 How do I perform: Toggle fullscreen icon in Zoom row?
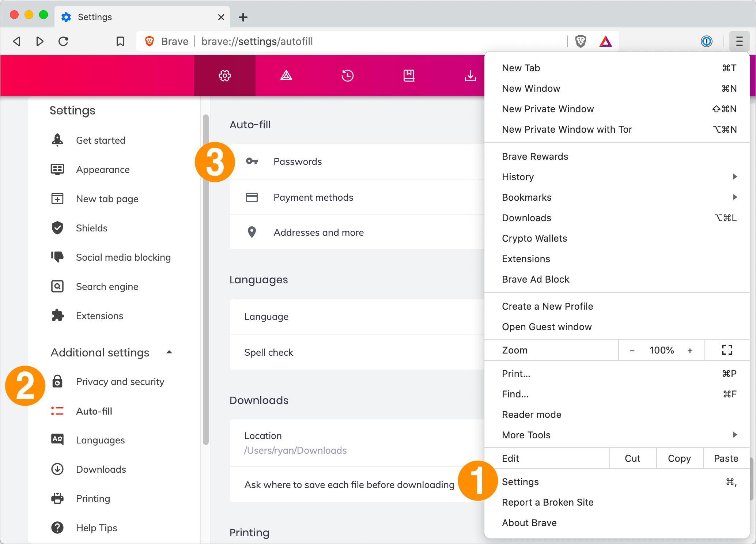click(727, 350)
